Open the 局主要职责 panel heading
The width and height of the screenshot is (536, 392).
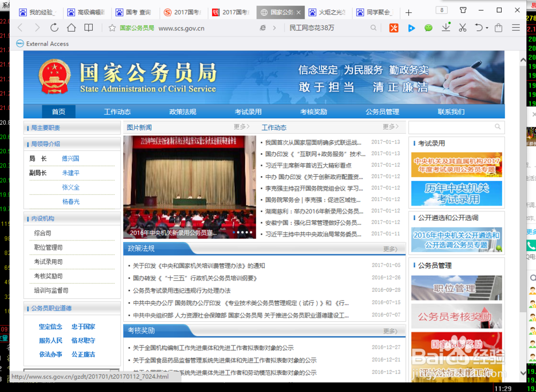point(46,127)
